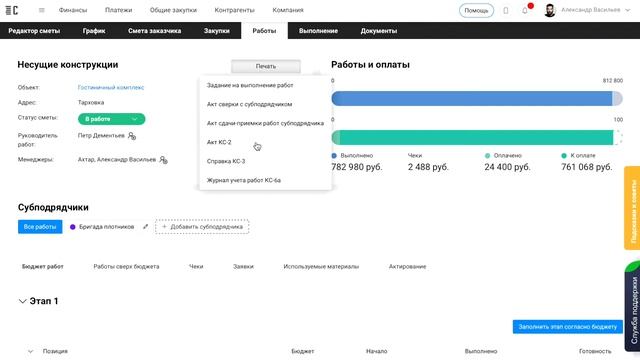Switch to the Закупки tab
The height and width of the screenshot is (360, 640).
(216, 31)
